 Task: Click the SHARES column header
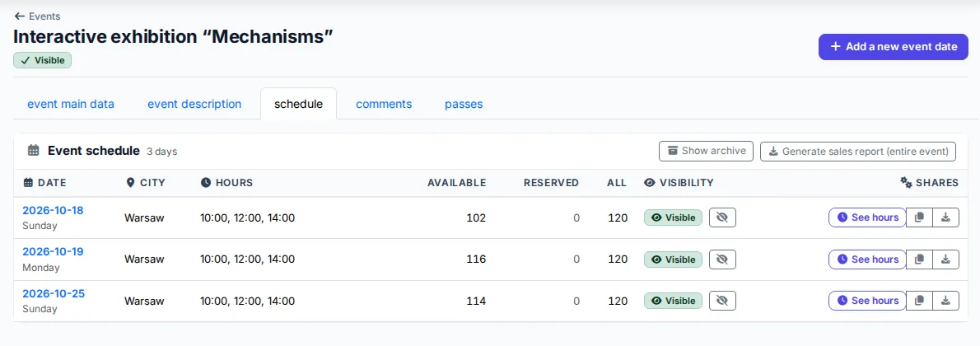click(x=930, y=183)
